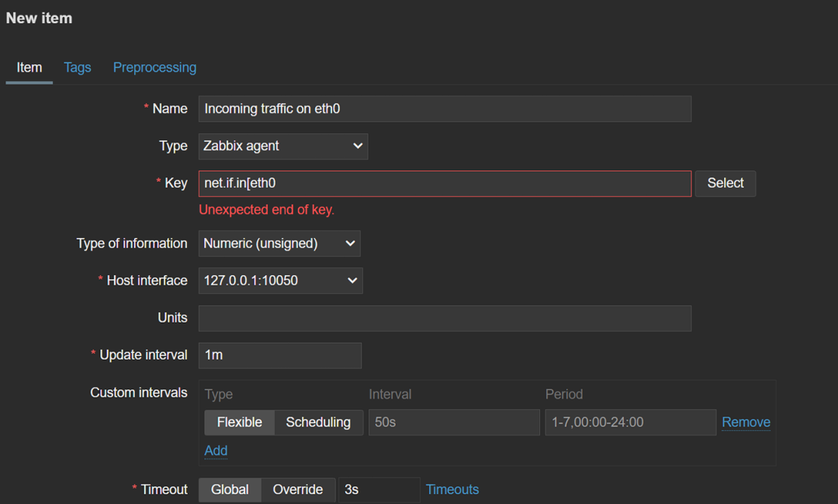This screenshot has width=838, height=504.
Task: Add a new custom interval
Action: coord(216,450)
